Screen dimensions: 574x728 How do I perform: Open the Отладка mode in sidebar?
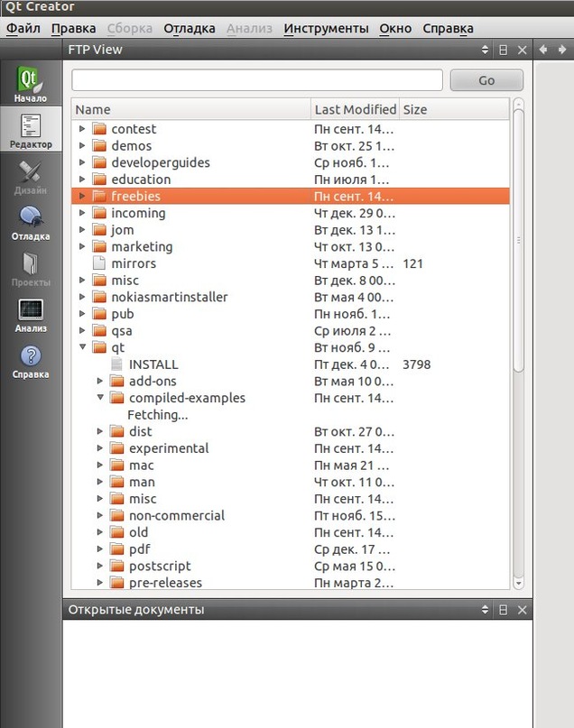tap(31, 224)
